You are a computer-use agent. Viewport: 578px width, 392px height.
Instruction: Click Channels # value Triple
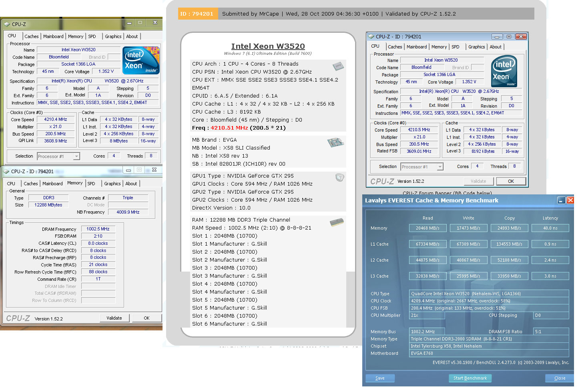tap(128, 198)
